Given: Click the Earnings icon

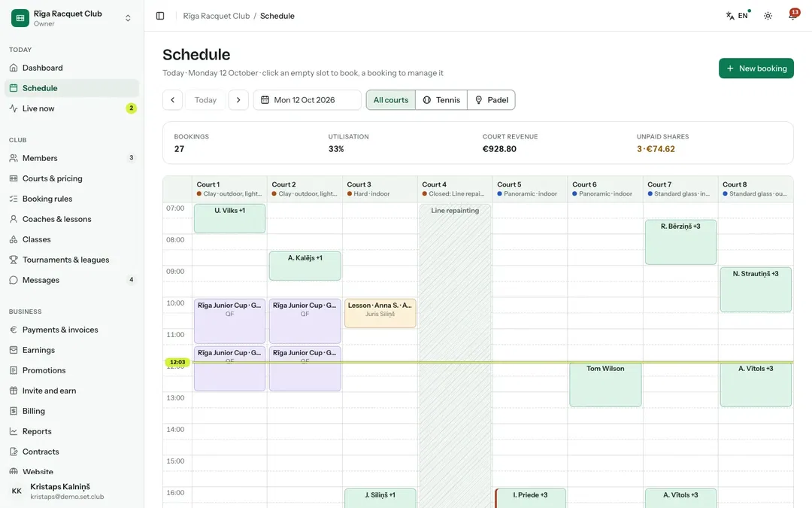Looking at the screenshot, I should coord(14,350).
